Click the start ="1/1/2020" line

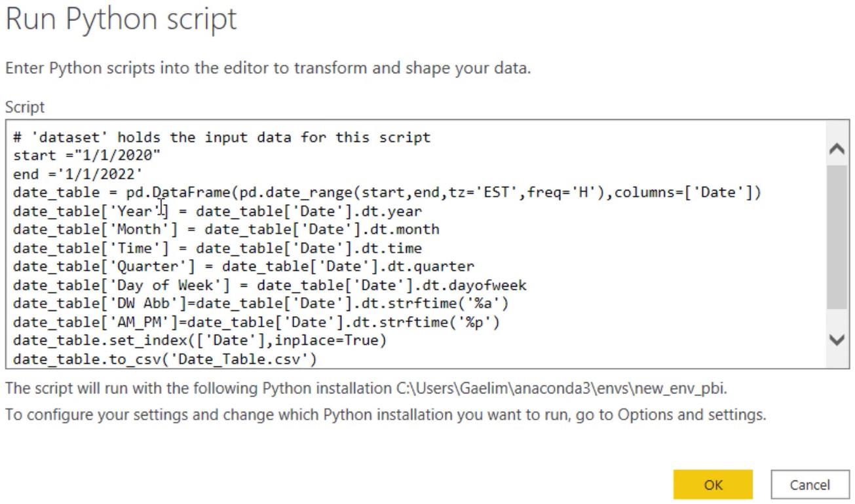(86, 156)
